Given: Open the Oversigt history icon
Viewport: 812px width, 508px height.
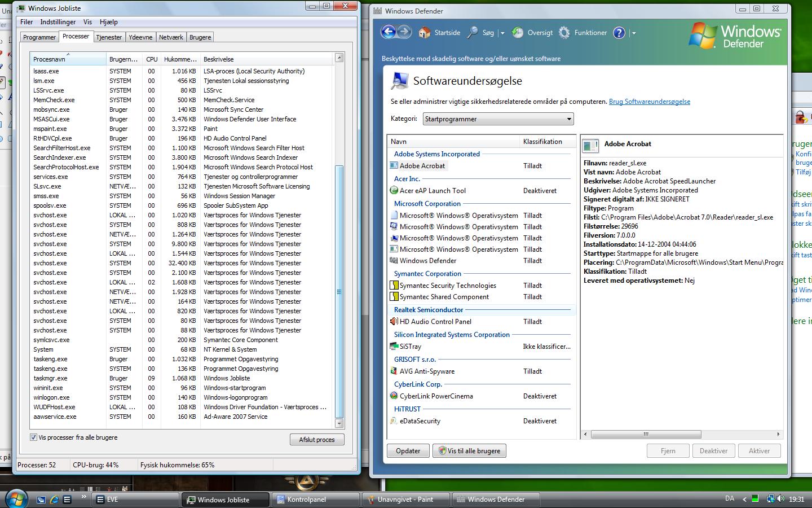Looking at the screenshot, I should tap(518, 33).
